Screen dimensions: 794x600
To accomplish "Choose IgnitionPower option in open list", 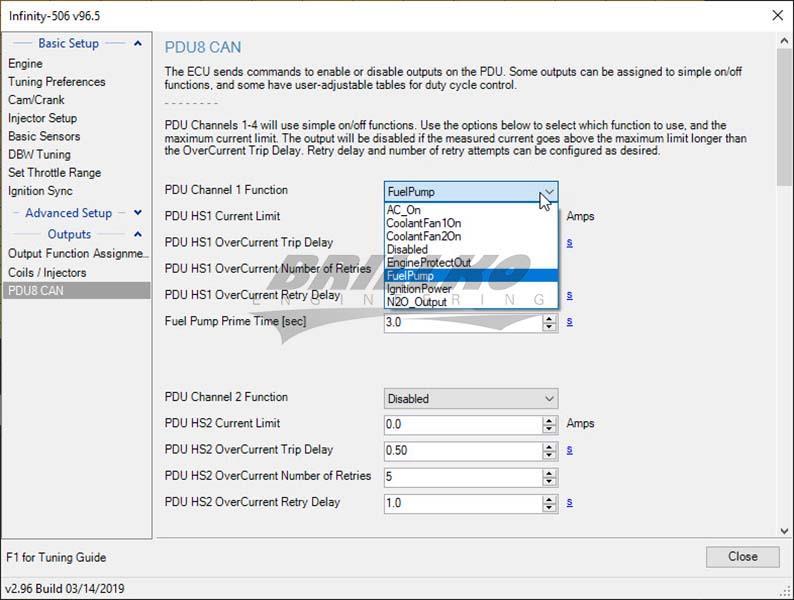I will point(419,289).
